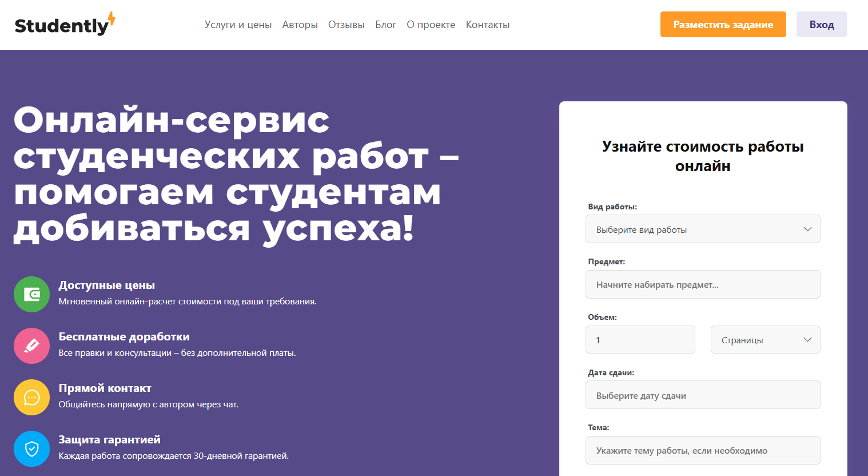The height and width of the screenshot is (476, 868).
Task: Open 'Услуги и цены' menu item
Action: pyautogui.click(x=238, y=25)
